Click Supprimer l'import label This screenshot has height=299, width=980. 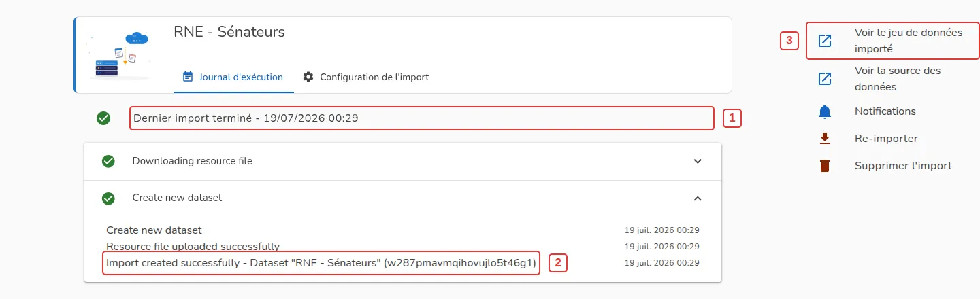coord(903,166)
